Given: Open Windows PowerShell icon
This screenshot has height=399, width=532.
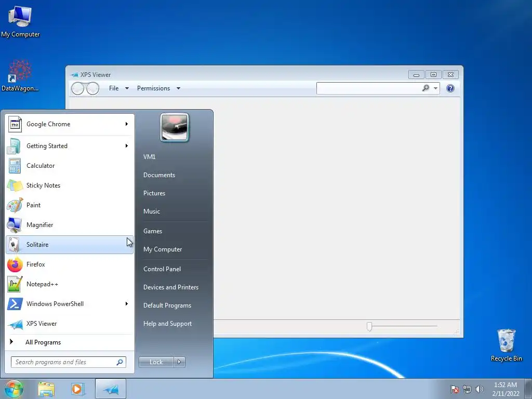Looking at the screenshot, I should (x=15, y=303).
